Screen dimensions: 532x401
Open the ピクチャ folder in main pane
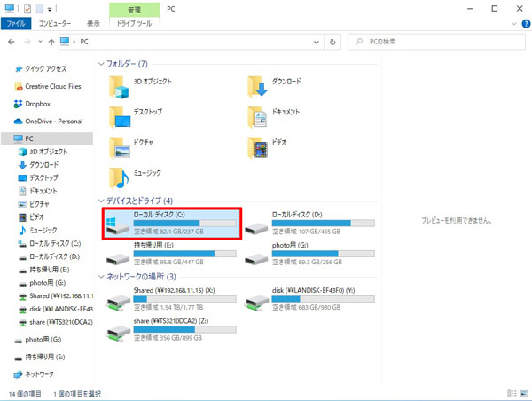click(x=131, y=148)
